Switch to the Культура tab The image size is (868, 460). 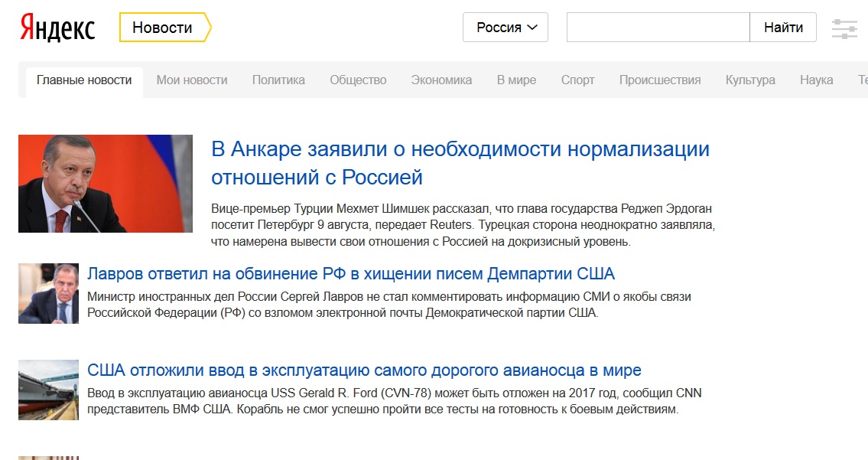750,80
